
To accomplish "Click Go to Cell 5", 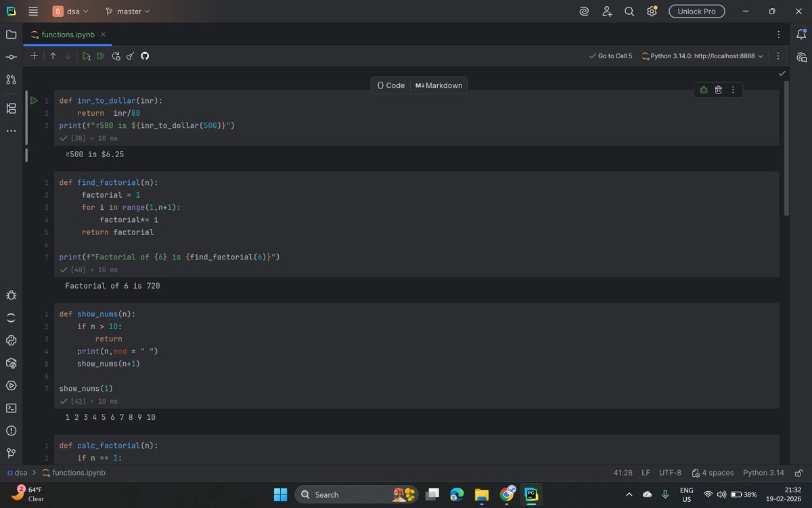I will (610, 56).
